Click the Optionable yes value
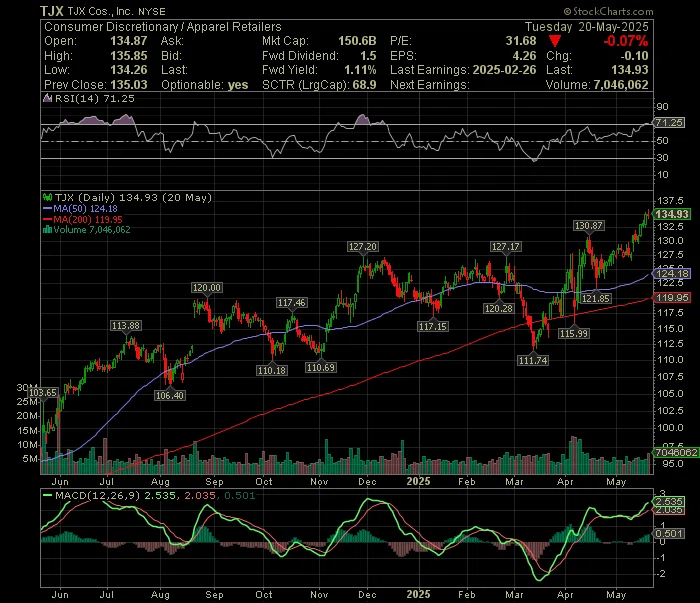This screenshot has height=603, width=700. point(238,85)
